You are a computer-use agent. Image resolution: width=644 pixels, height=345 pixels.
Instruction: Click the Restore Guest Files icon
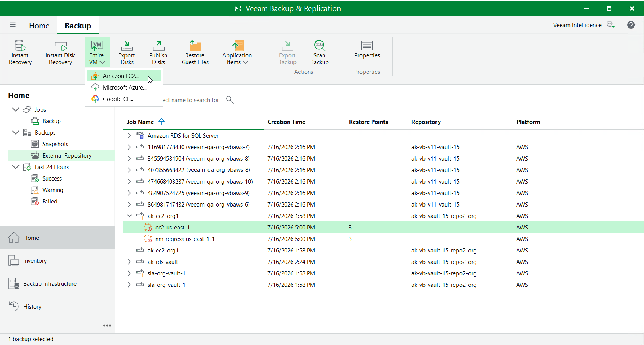pos(195,46)
